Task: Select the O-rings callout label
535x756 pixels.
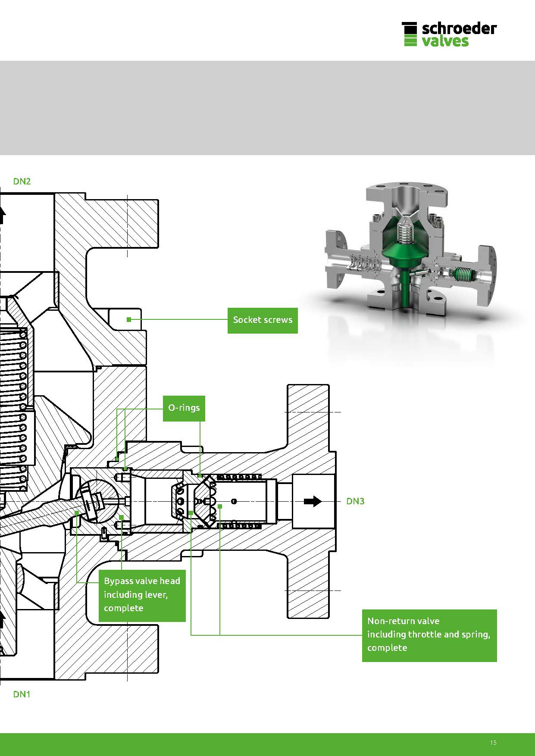Action: (184, 408)
